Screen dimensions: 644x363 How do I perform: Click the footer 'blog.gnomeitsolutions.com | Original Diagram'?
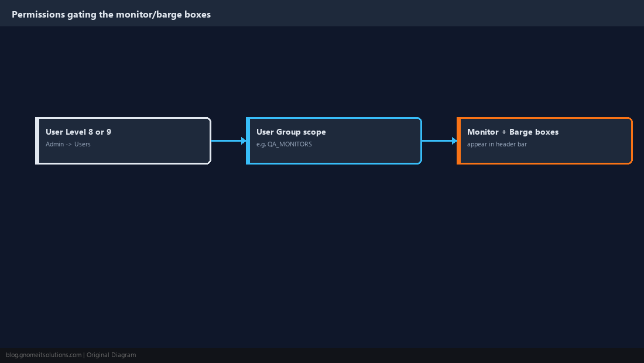(71, 355)
